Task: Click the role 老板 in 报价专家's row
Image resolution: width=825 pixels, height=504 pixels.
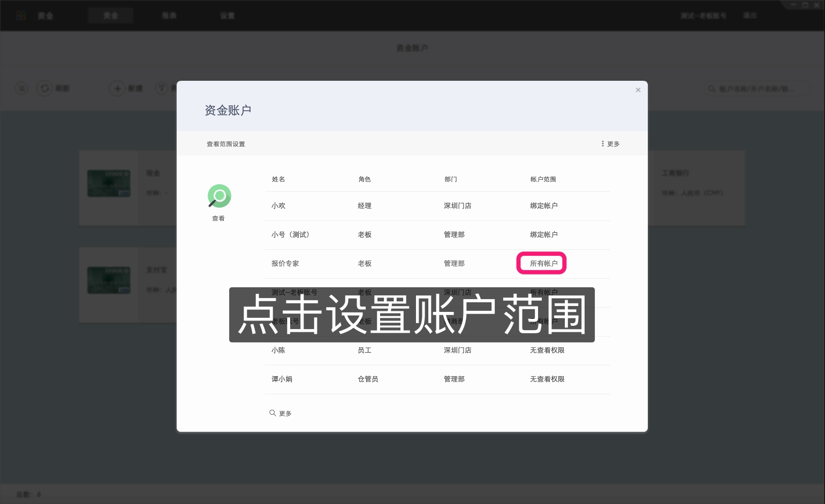Action: 365,263
